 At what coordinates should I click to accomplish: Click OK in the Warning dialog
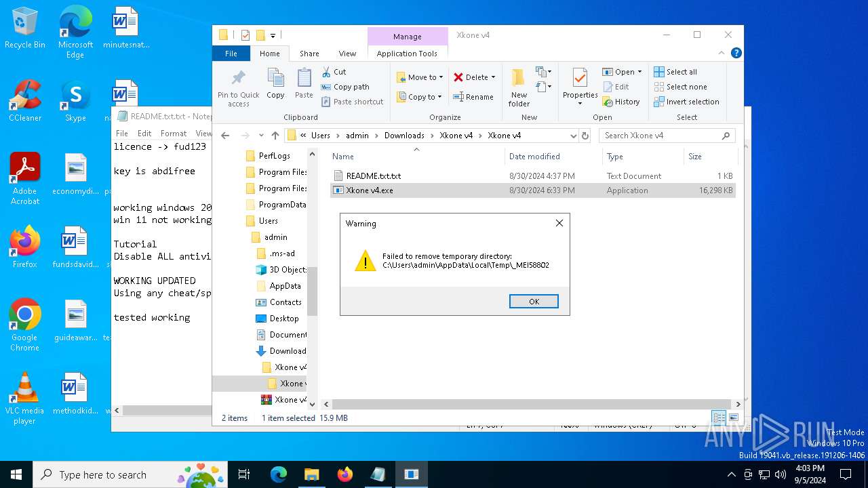pyautogui.click(x=534, y=302)
